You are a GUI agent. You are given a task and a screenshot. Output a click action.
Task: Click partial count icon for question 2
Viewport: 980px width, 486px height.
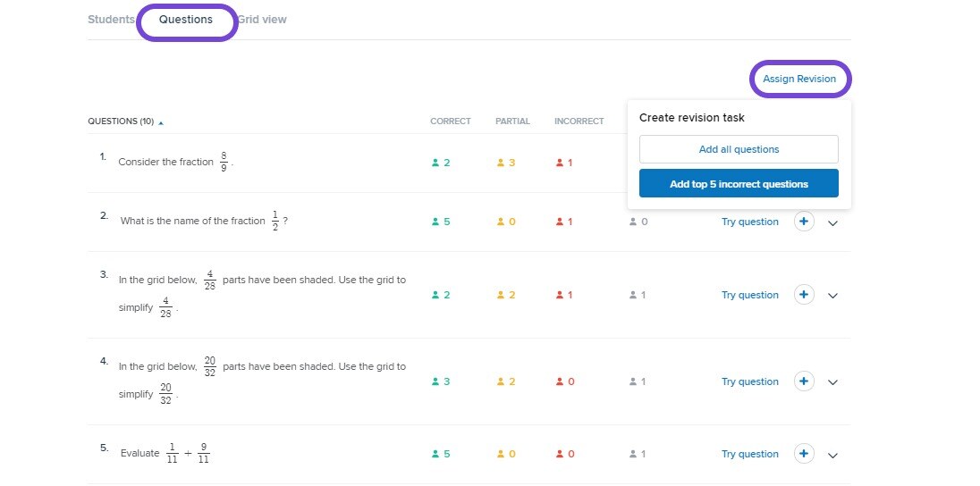(501, 222)
